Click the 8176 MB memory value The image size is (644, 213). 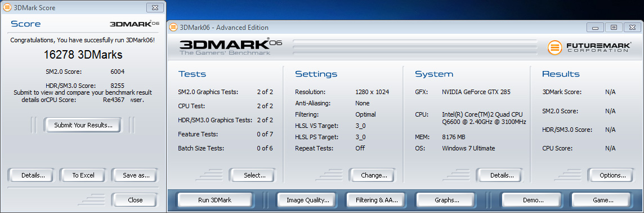click(453, 137)
